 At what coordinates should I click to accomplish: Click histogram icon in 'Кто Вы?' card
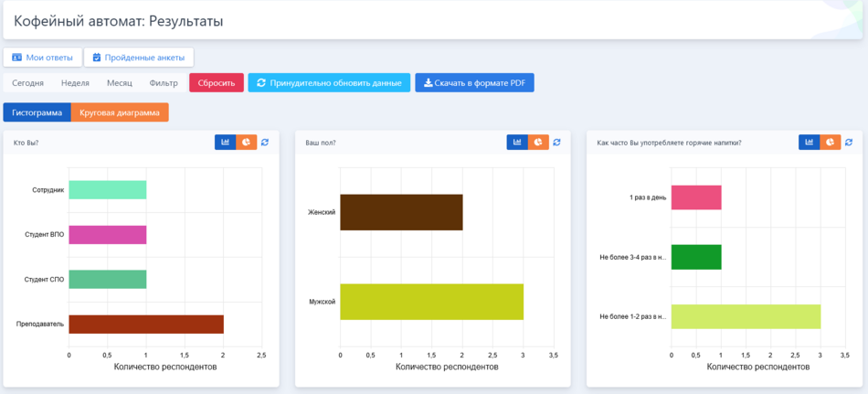click(x=225, y=143)
